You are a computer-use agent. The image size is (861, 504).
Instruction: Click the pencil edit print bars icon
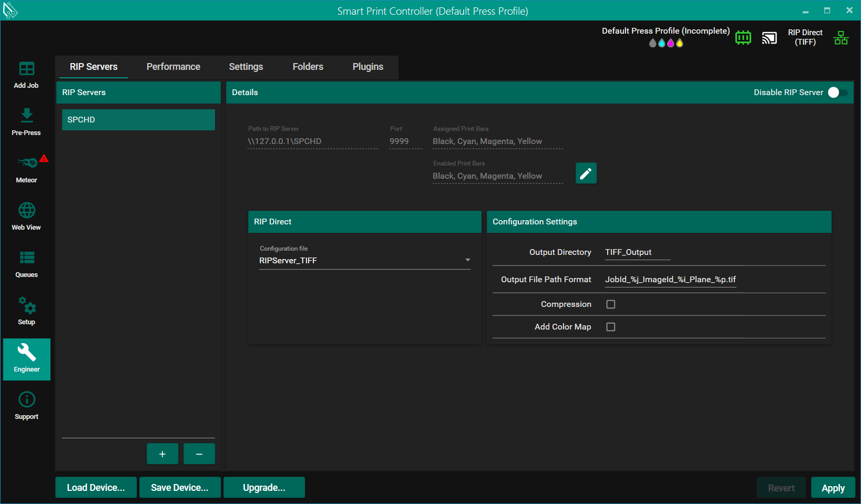(x=586, y=173)
